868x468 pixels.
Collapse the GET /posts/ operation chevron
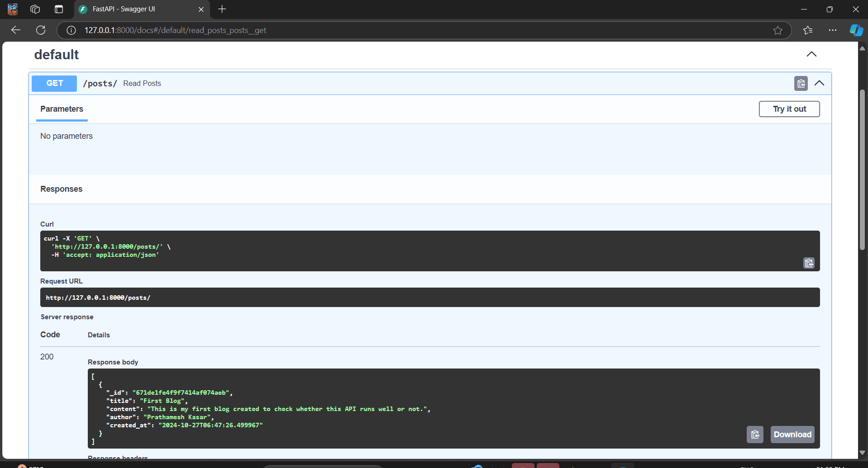819,83
